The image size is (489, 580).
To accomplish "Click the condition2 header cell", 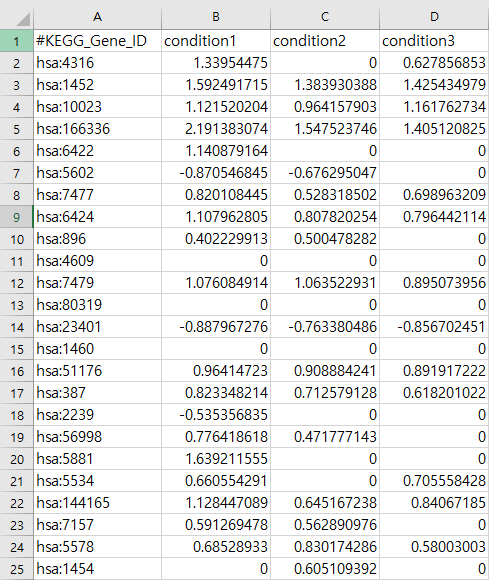I will 325,41.
